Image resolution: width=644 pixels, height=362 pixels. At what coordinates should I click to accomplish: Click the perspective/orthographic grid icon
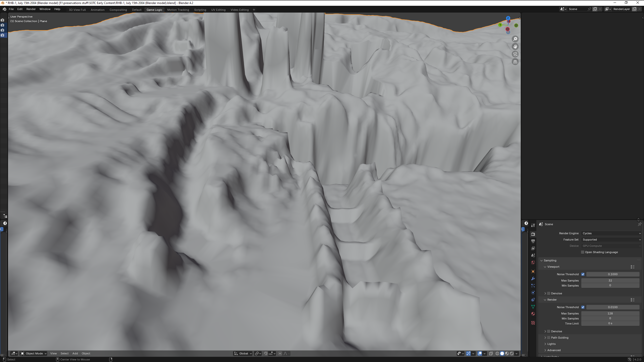click(515, 62)
